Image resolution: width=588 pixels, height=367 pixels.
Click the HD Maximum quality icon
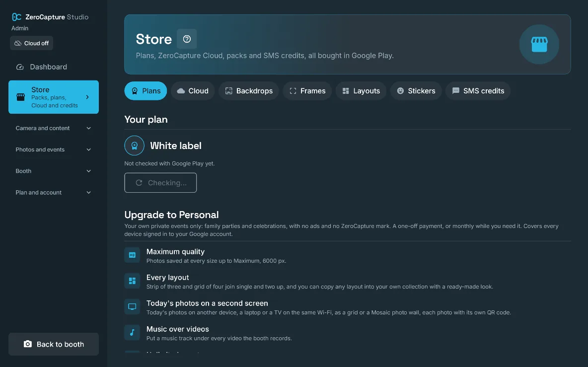pyautogui.click(x=132, y=255)
